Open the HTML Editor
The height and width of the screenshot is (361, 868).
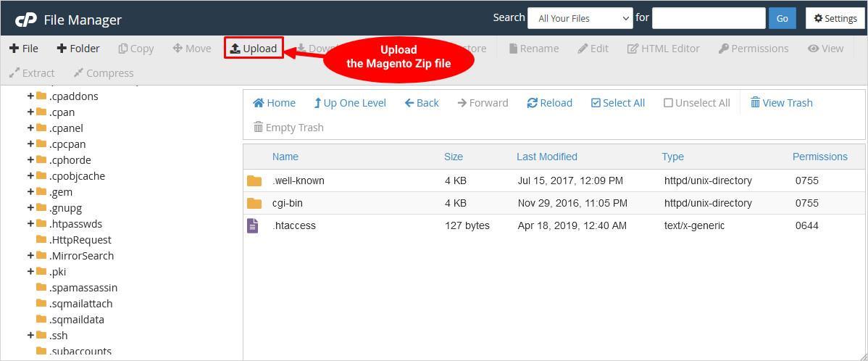(x=663, y=49)
